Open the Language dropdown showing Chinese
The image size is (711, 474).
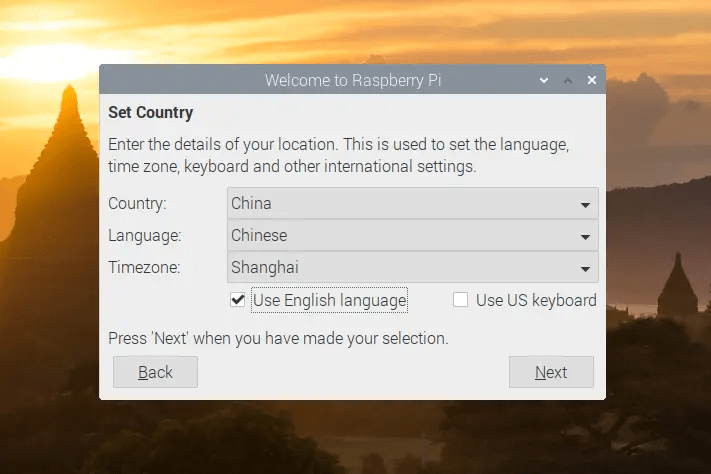click(x=400, y=236)
